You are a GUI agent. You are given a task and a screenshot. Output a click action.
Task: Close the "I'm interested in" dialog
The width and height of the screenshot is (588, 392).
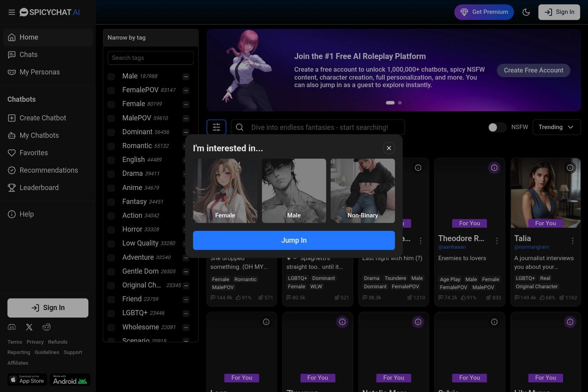pyautogui.click(x=389, y=148)
